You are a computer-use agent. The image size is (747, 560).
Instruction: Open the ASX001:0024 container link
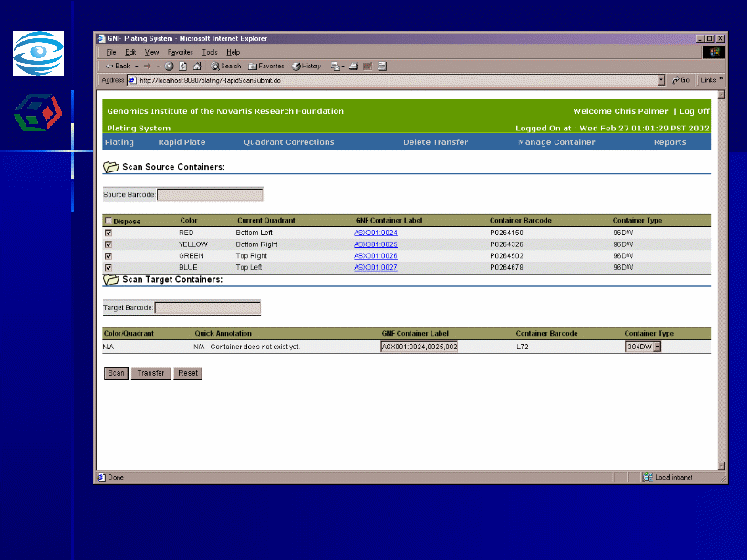[375, 233]
